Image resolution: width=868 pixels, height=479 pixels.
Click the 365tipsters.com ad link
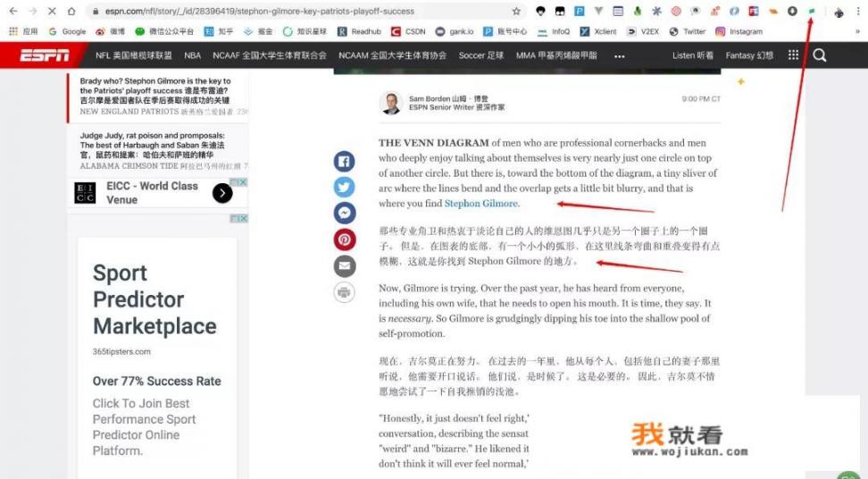click(121, 351)
